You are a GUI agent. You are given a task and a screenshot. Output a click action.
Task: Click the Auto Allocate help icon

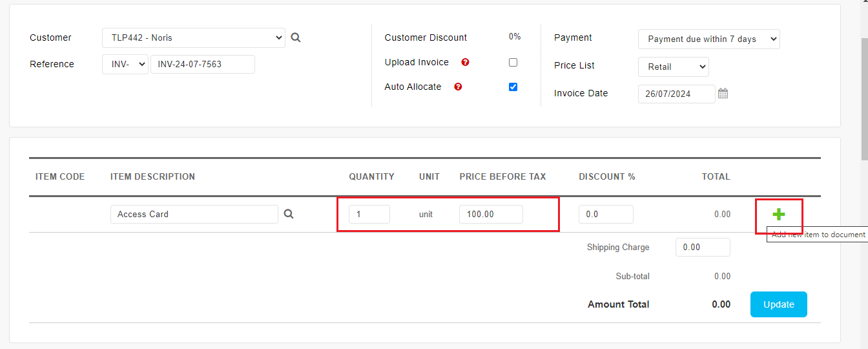click(458, 87)
